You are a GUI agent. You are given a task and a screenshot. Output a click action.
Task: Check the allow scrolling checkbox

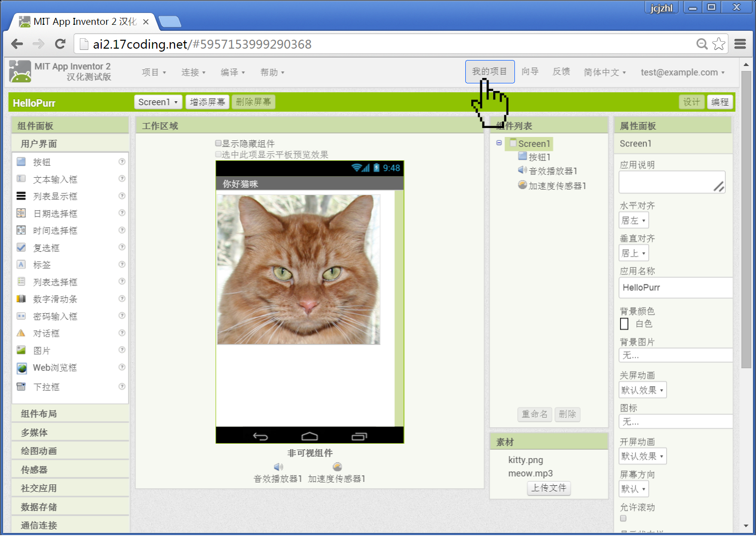[x=624, y=519]
